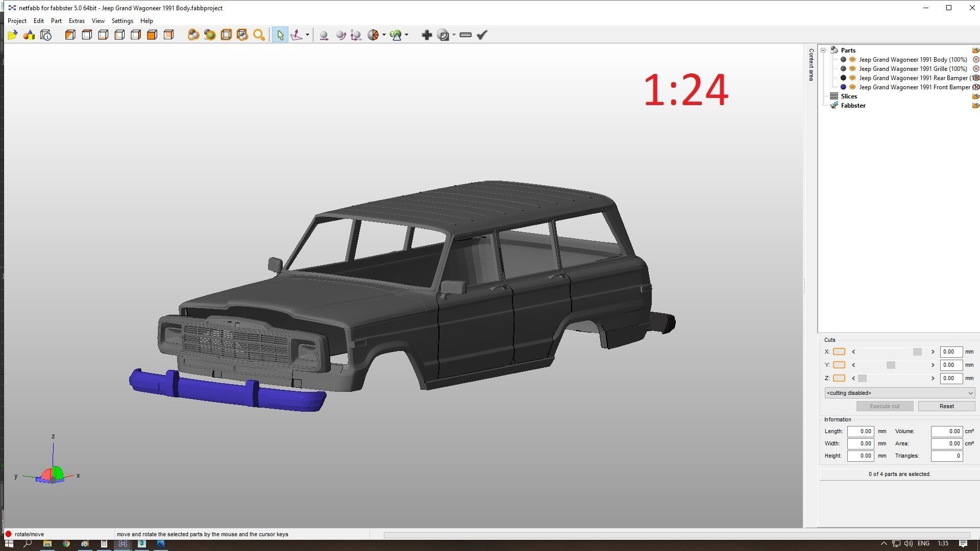Open the Part menu
This screenshot has width=980, height=551.
click(56, 21)
